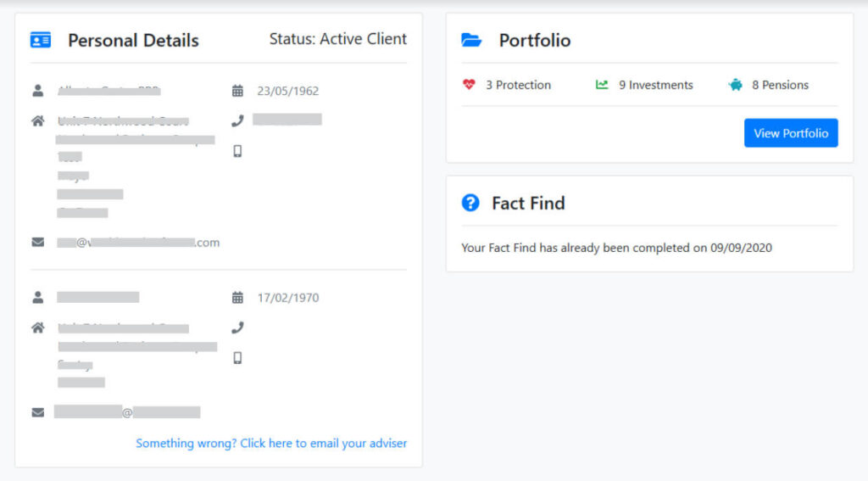Click the Fact Find question mark icon
868x481 pixels.
(470, 203)
